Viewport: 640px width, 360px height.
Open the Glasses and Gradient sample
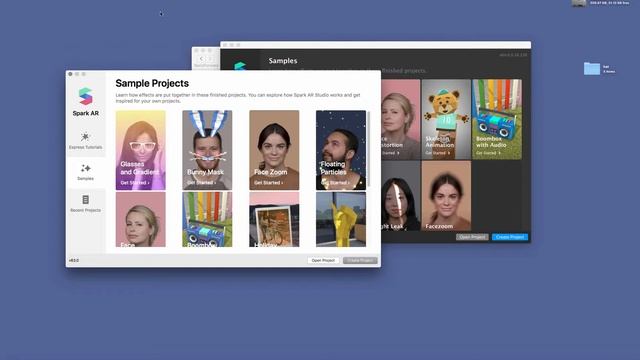click(x=140, y=150)
